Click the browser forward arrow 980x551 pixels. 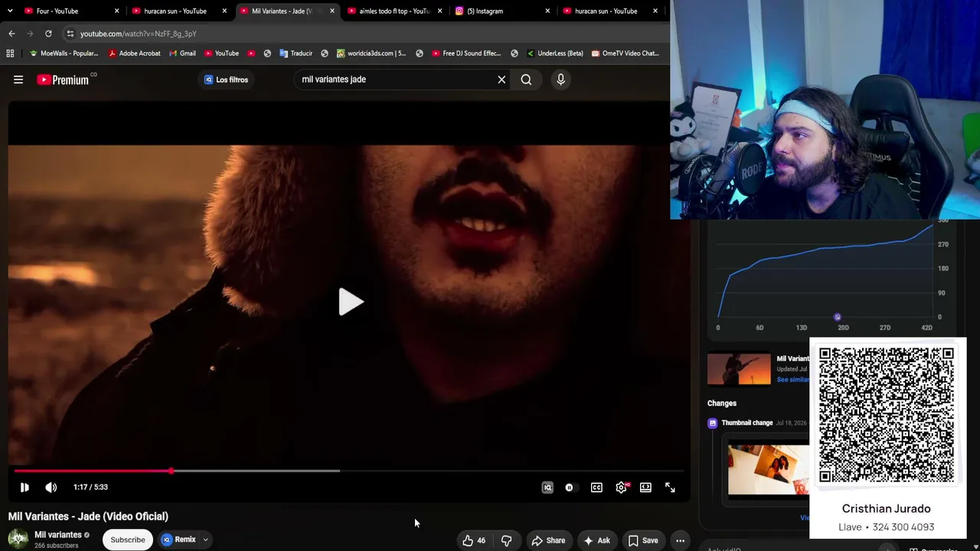pyautogui.click(x=30, y=34)
